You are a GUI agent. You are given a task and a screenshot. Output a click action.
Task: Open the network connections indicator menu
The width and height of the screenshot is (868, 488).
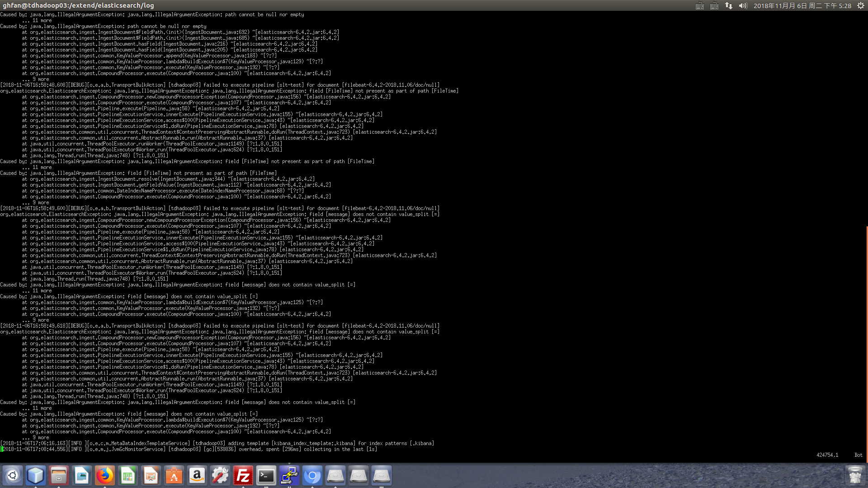tap(729, 5)
